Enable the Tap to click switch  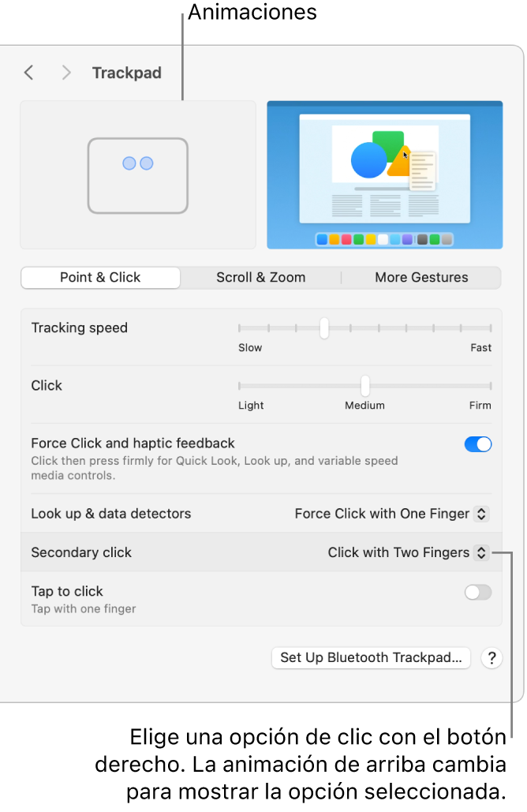(x=478, y=593)
